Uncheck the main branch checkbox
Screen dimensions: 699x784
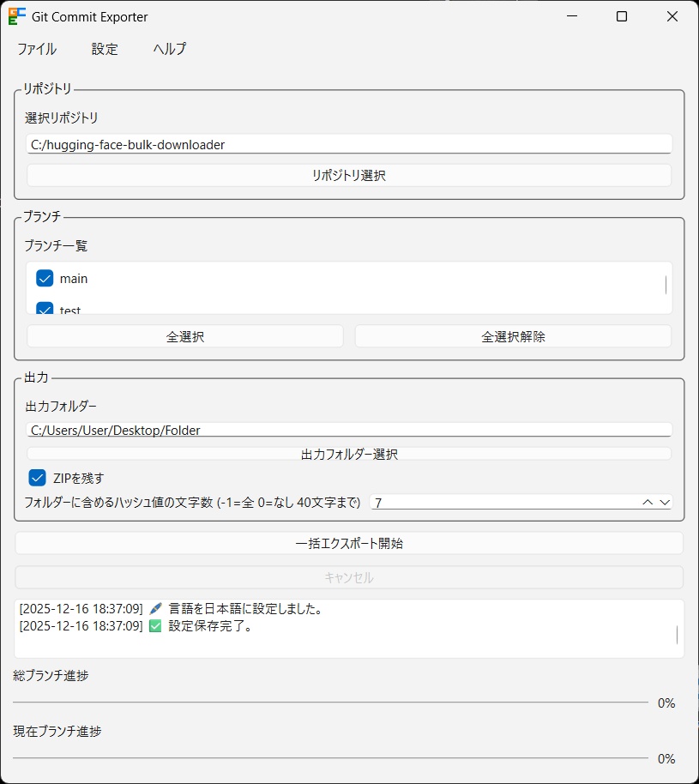click(x=45, y=278)
